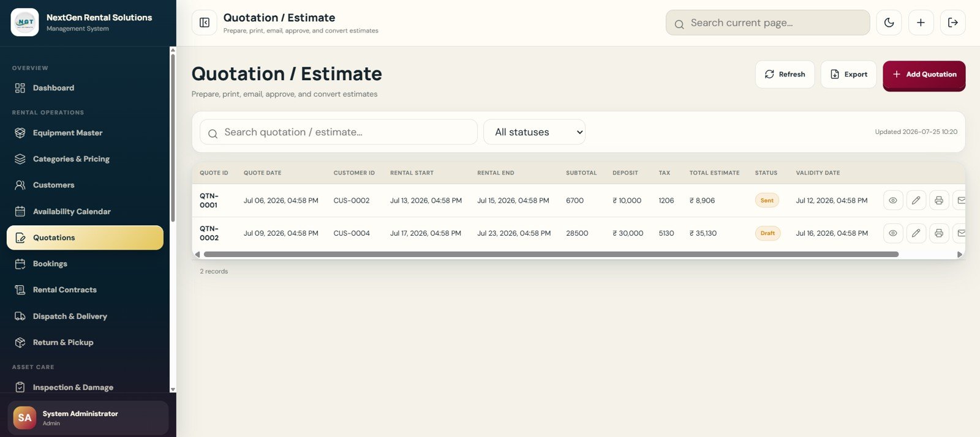980x437 pixels.
Task: Click total estimate ₹ 35,130
Action: pyautogui.click(x=703, y=233)
